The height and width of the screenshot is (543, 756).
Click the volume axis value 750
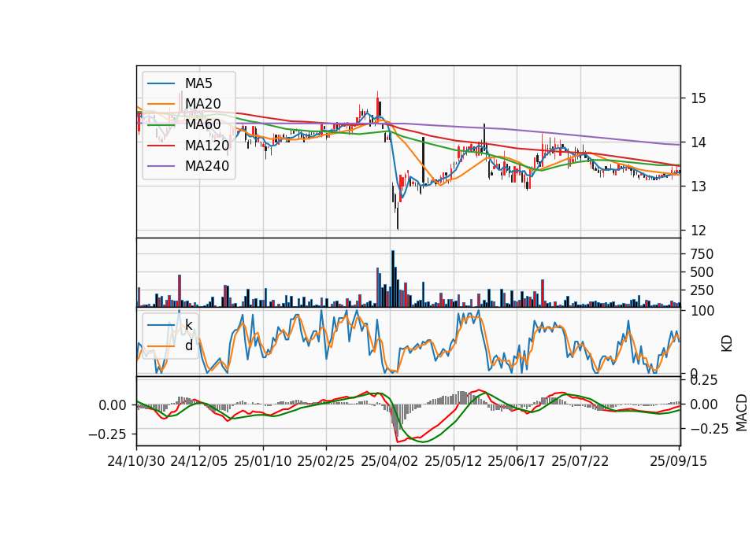coord(702,254)
